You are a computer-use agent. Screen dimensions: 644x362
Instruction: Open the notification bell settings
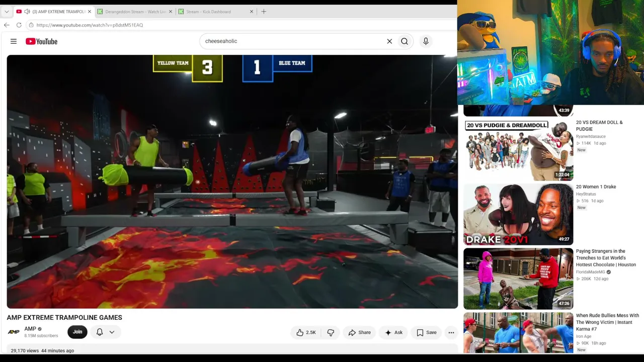pyautogui.click(x=100, y=332)
